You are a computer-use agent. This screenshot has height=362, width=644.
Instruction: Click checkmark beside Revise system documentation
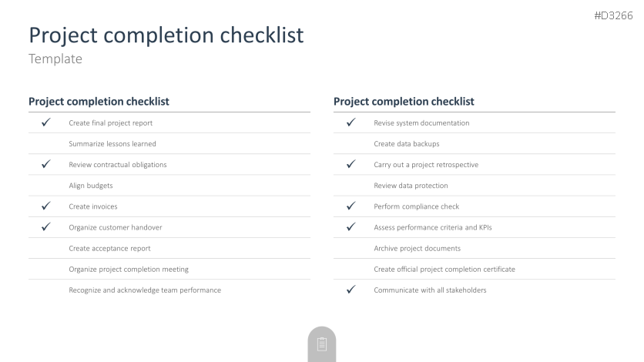point(351,122)
